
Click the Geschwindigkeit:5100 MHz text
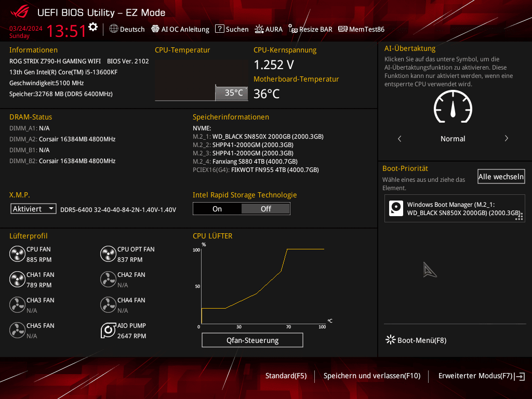point(46,83)
